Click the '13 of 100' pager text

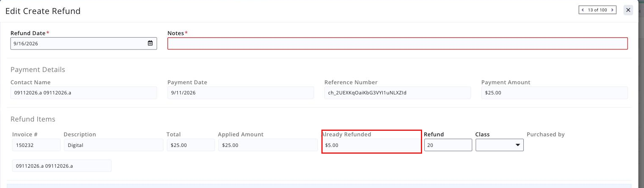pyautogui.click(x=598, y=10)
